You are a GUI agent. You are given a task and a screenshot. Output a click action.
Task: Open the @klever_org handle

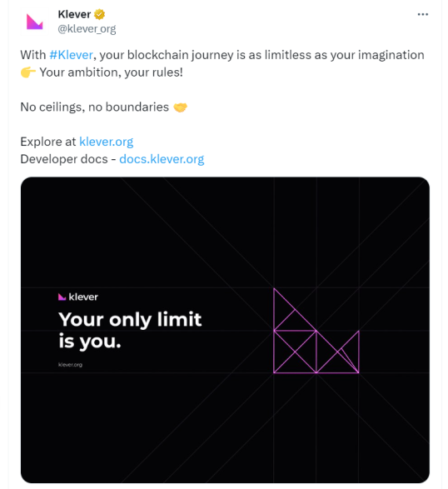[87, 29]
